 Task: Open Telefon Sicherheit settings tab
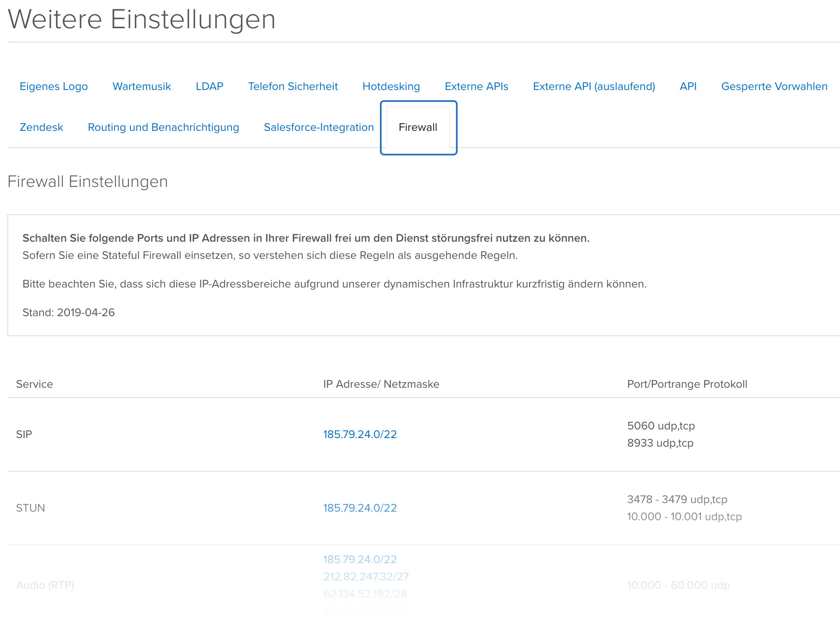coord(293,86)
